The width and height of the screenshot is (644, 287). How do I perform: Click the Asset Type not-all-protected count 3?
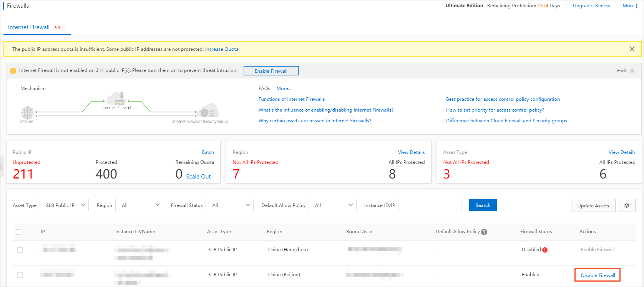tap(446, 174)
